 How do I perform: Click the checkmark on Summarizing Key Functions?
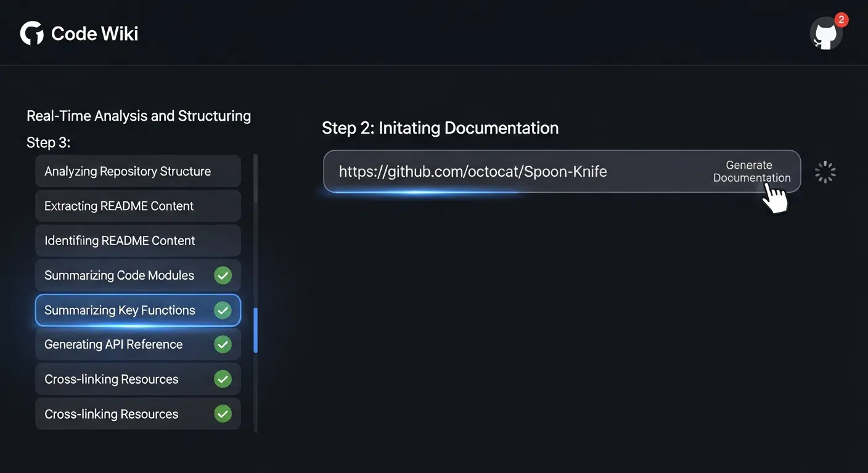pos(223,310)
